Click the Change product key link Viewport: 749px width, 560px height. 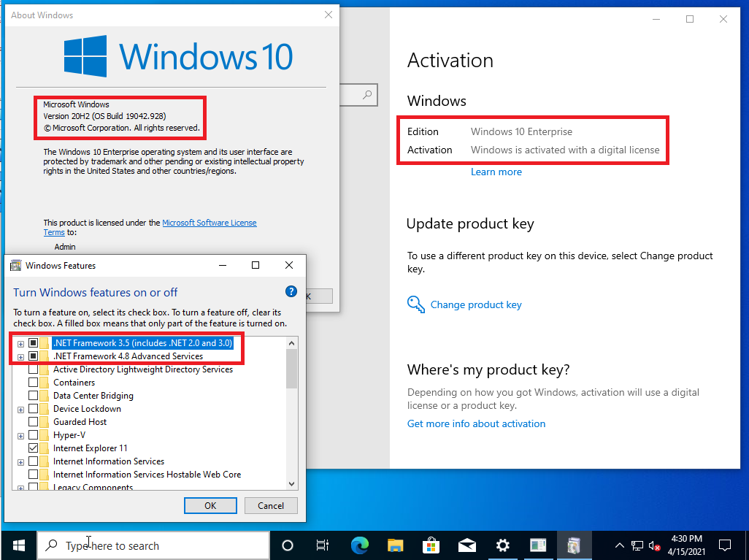(x=476, y=305)
